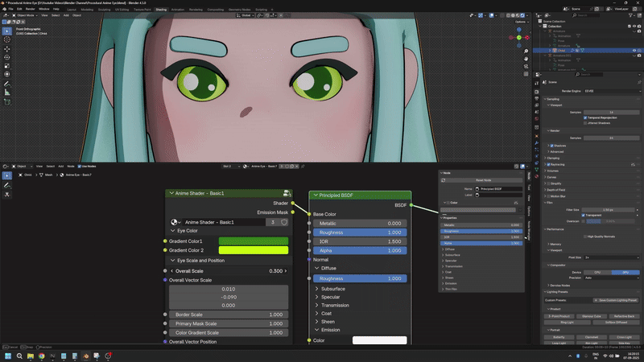Open the Object Data green triangle tab
This screenshot has height=362, width=644.
coord(536,170)
